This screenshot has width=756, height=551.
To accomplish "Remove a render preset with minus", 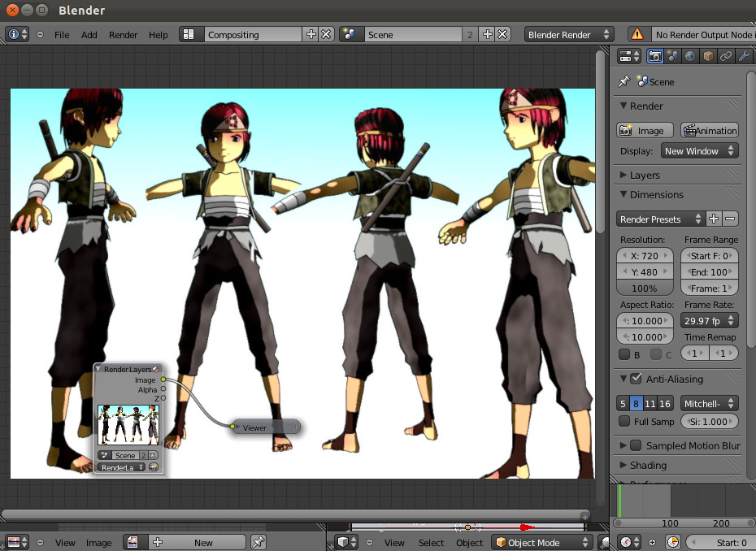I will coord(730,219).
